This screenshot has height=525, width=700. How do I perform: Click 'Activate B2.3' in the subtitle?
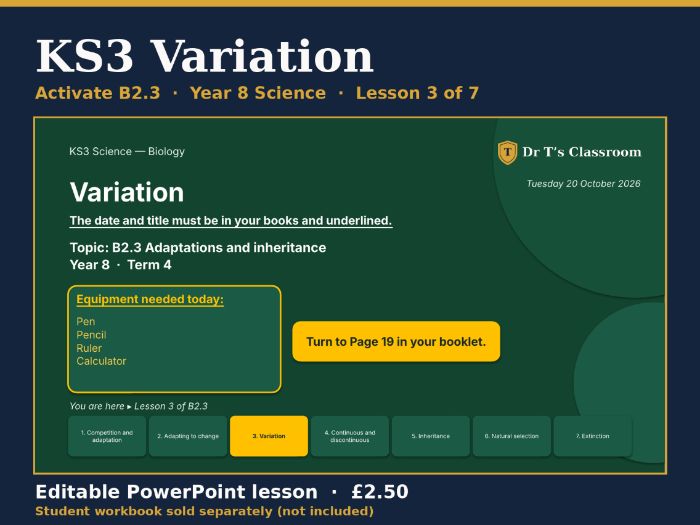(98, 93)
